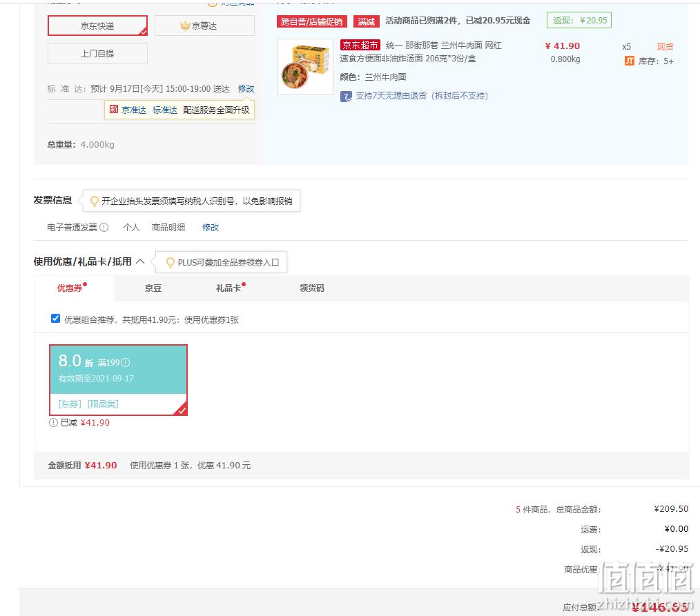Screen dimensions: 700x616
Task: Switch to the 京豆 tab
Action: [x=153, y=288]
